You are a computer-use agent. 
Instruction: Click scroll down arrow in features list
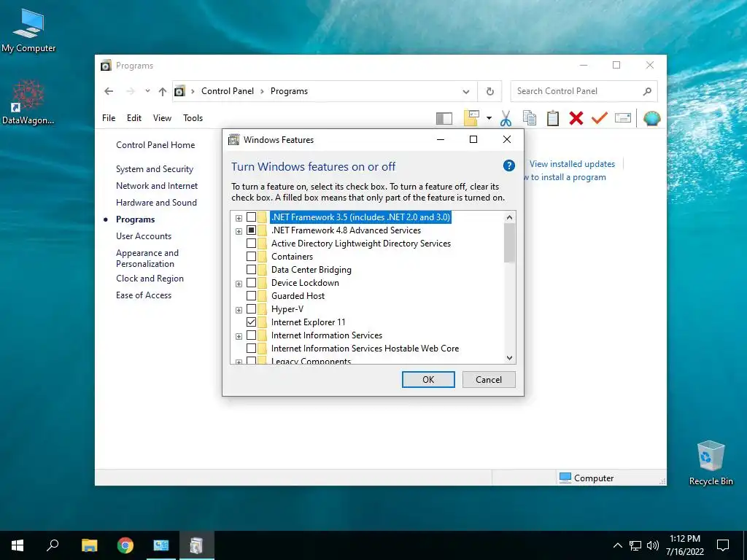tap(509, 357)
